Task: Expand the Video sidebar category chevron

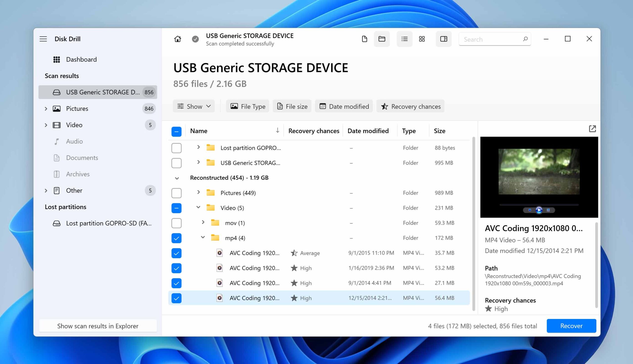Action: pyautogui.click(x=46, y=125)
